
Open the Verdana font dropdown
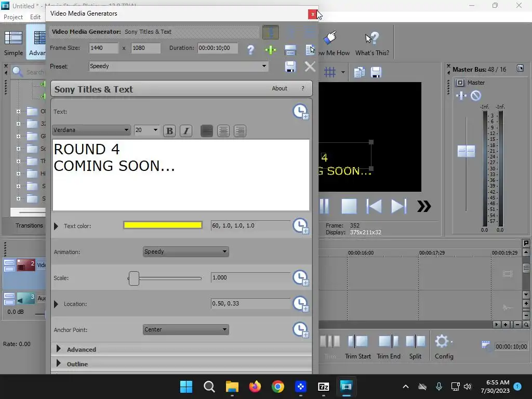click(91, 130)
